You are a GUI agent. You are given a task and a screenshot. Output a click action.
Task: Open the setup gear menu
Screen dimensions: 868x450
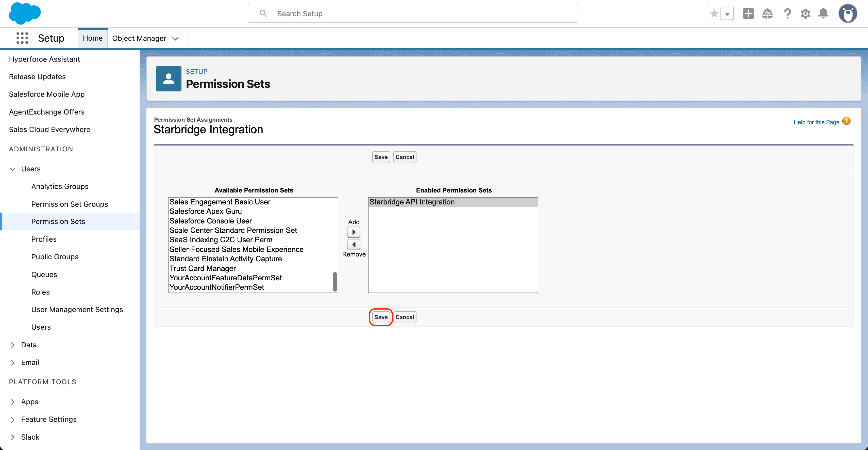pyautogui.click(x=805, y=13)
